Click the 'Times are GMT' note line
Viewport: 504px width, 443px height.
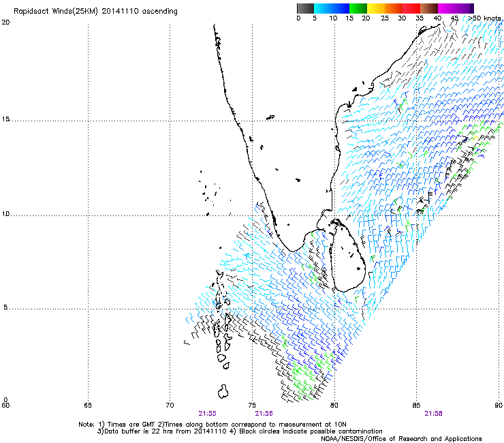point(212,425)
